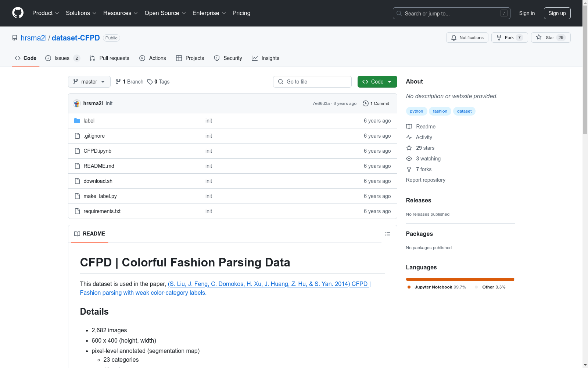Open the Issues tab
Image resolution: width=588 pixels, height=368 pixels.
click(62, 58)
